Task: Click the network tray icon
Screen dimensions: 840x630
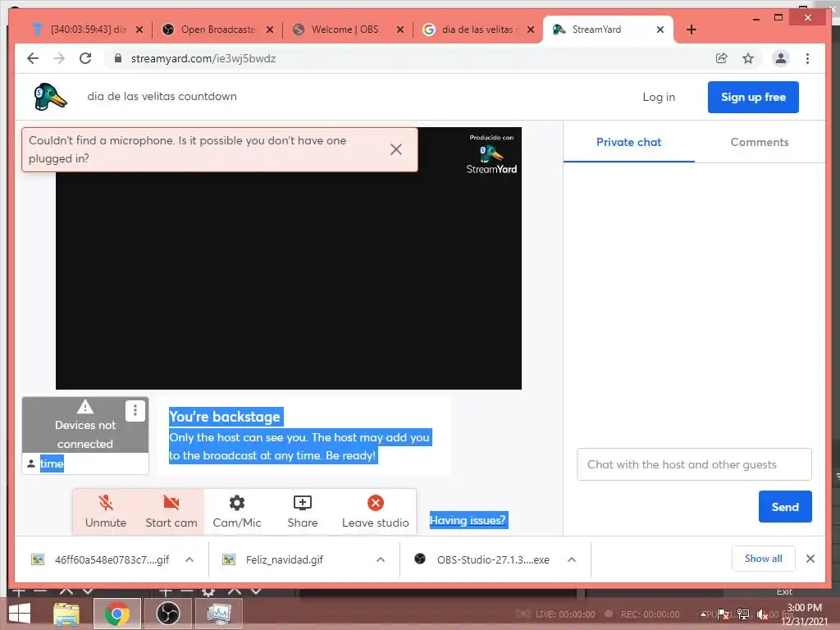Action: [743, 614]
